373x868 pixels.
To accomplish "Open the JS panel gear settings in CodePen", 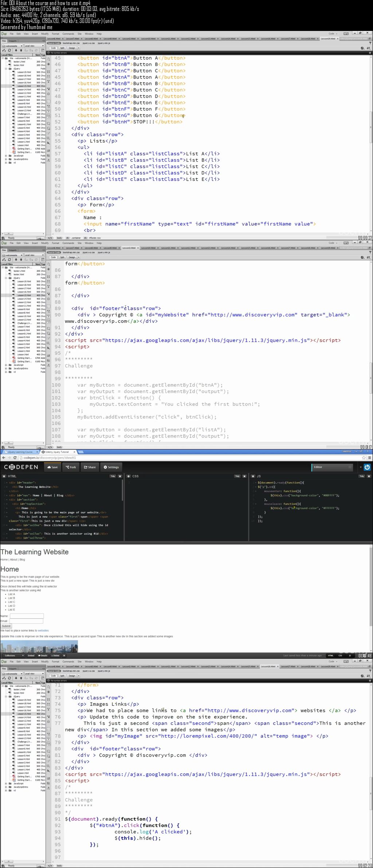I will click(253, 476).
